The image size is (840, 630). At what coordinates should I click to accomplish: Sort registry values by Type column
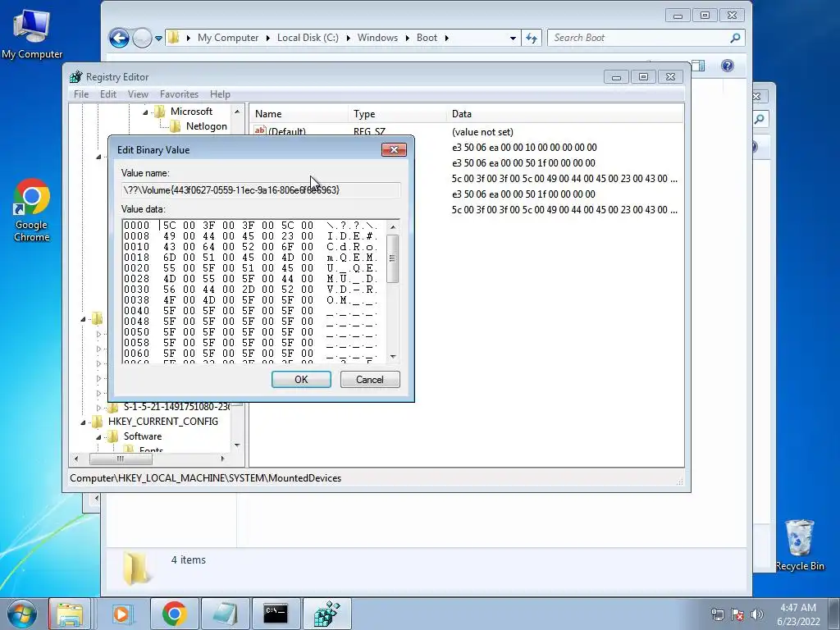click(396, 114)
